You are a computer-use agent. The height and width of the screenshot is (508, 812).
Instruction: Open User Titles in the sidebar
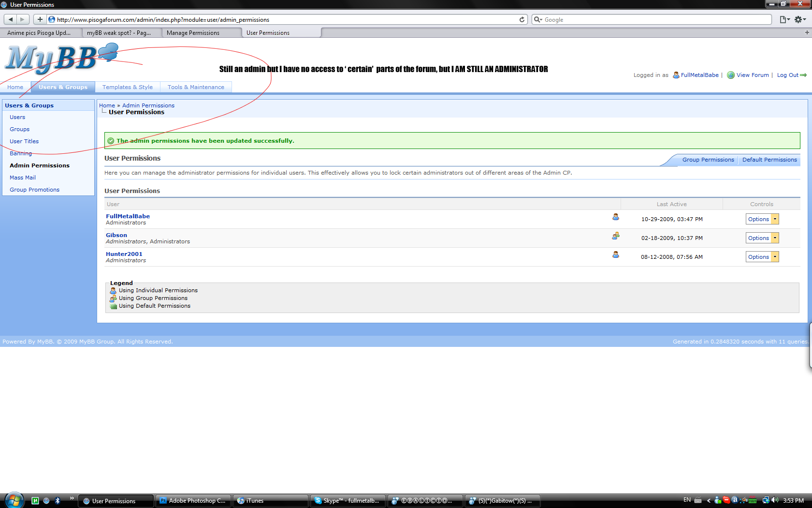pos(24,141)
